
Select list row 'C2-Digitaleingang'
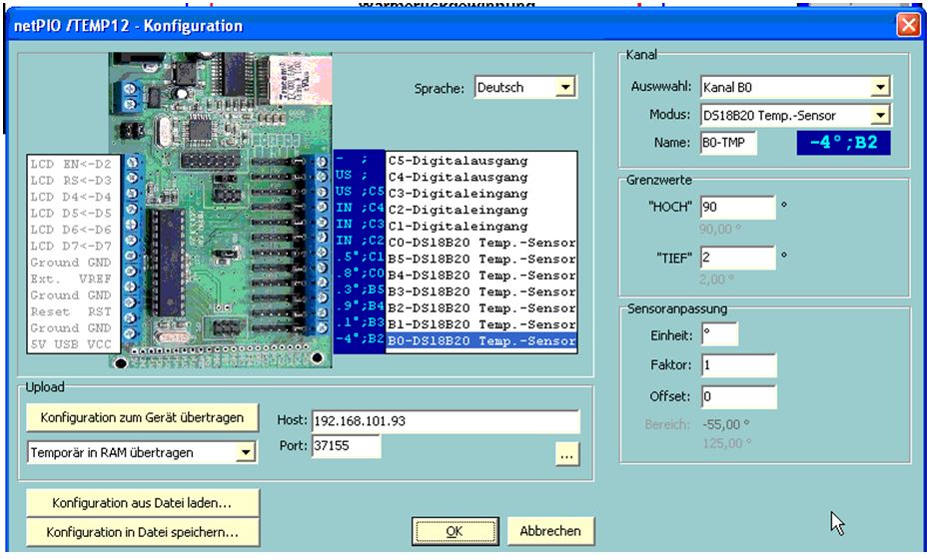481,210
